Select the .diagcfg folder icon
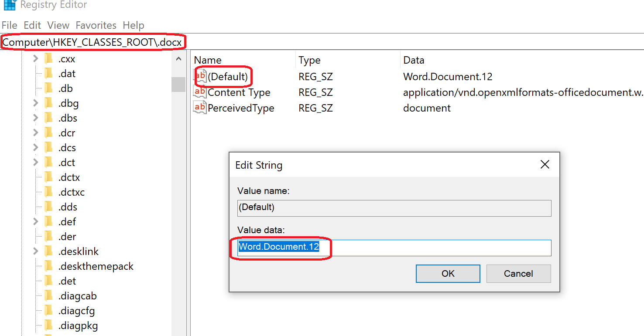The image size is (644, 336). [x=48, y=311]
